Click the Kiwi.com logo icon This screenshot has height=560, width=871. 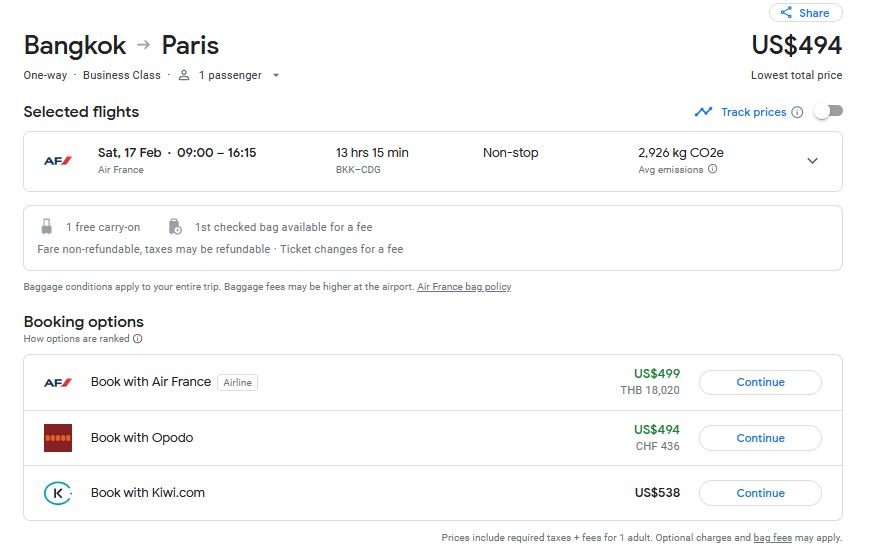(58, 493)
